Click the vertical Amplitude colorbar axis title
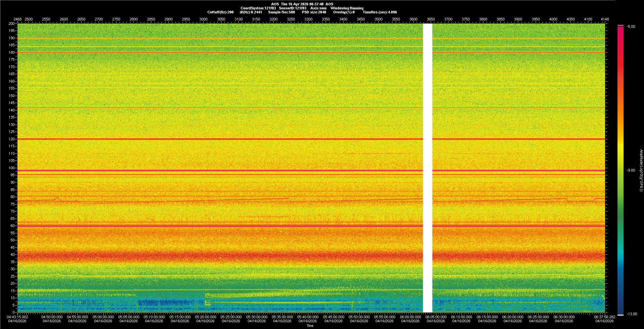The height and width of the screenshot is (329, 644). click(x=641, y=171)
